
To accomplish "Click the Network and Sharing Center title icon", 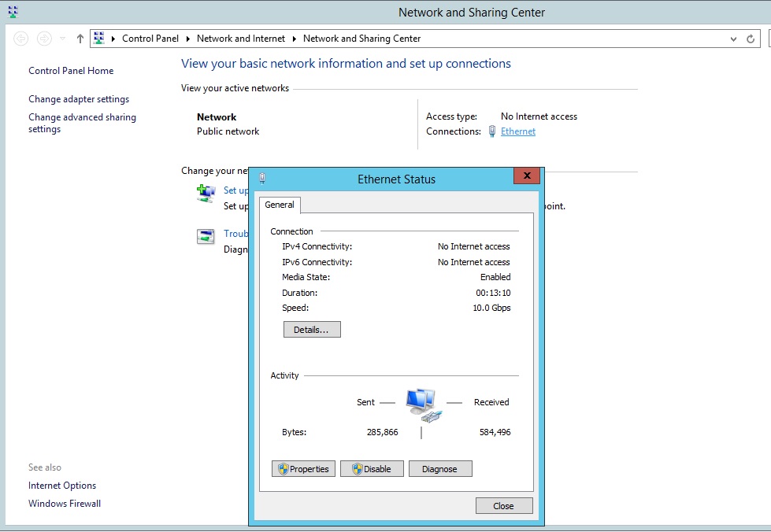I will tap(13, 12).
